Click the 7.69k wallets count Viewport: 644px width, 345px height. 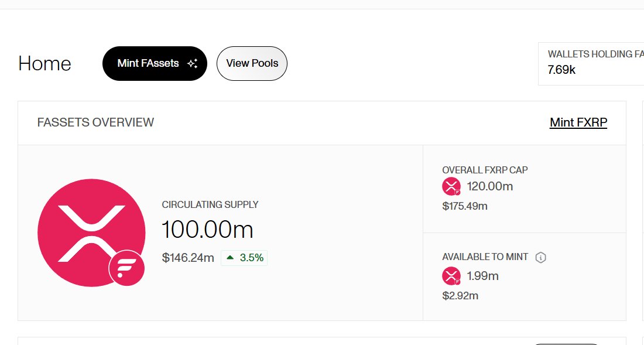(561, 70)
